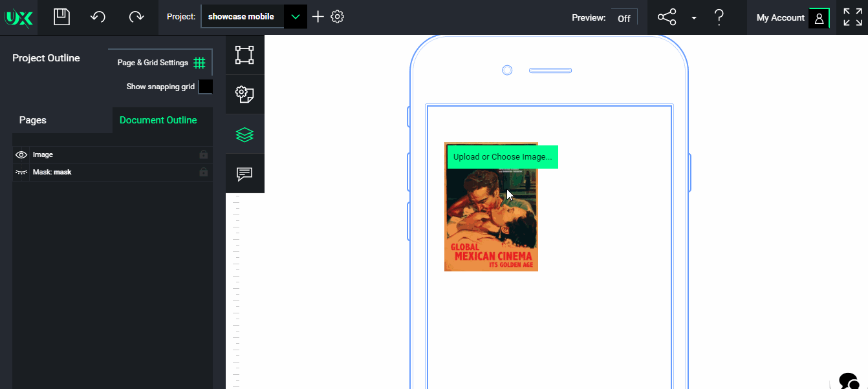
Task: Toggle Preview Off switch
Action: pyautogui.click(x=624, y=18)
